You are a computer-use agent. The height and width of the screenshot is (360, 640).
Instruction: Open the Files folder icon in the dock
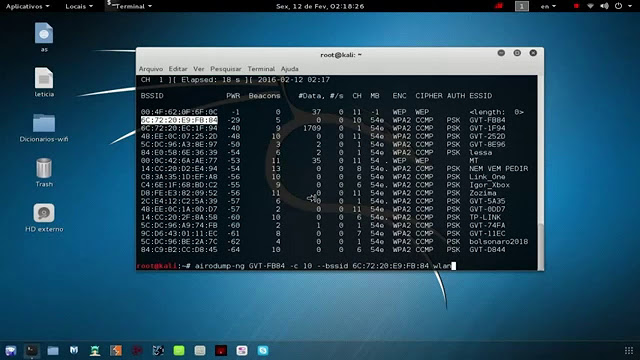click(53, 351)
